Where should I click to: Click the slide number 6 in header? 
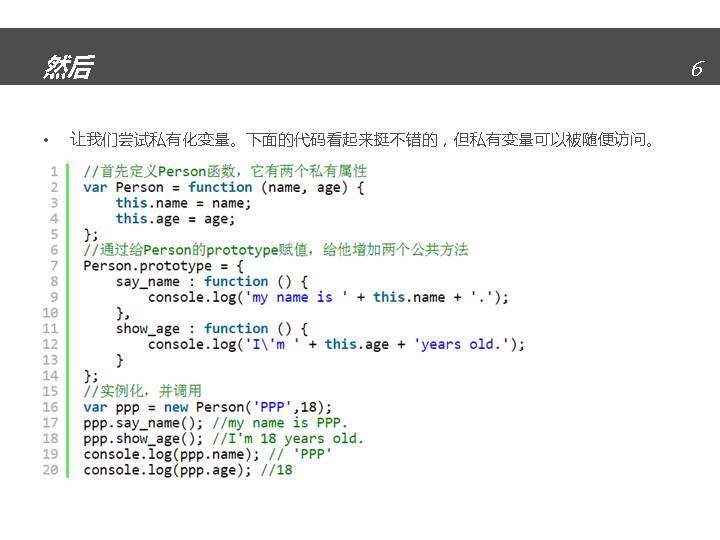tap(697, 69)
